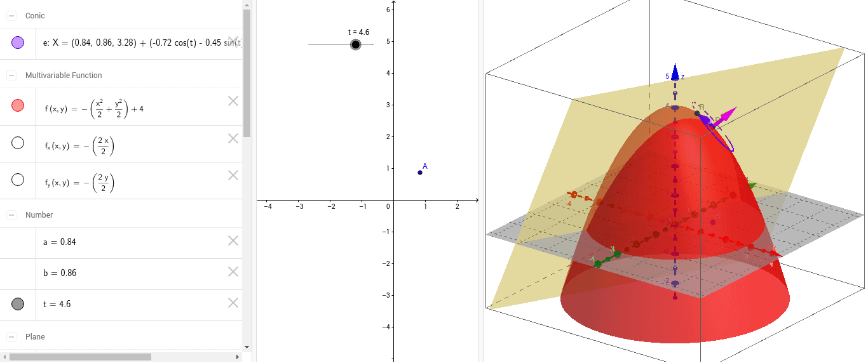
Task: Collapse the Plane section
Action: pos(11,336)
